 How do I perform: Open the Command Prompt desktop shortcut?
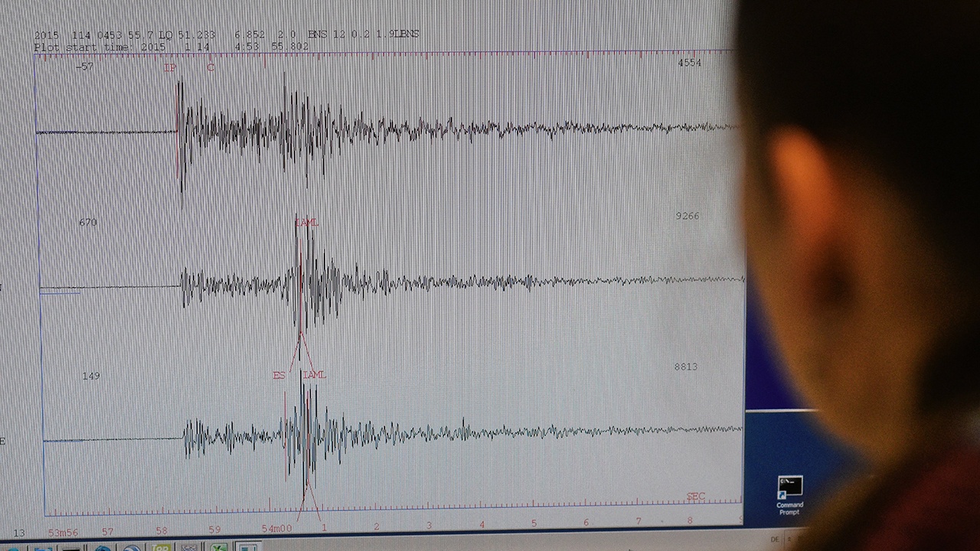789,495
